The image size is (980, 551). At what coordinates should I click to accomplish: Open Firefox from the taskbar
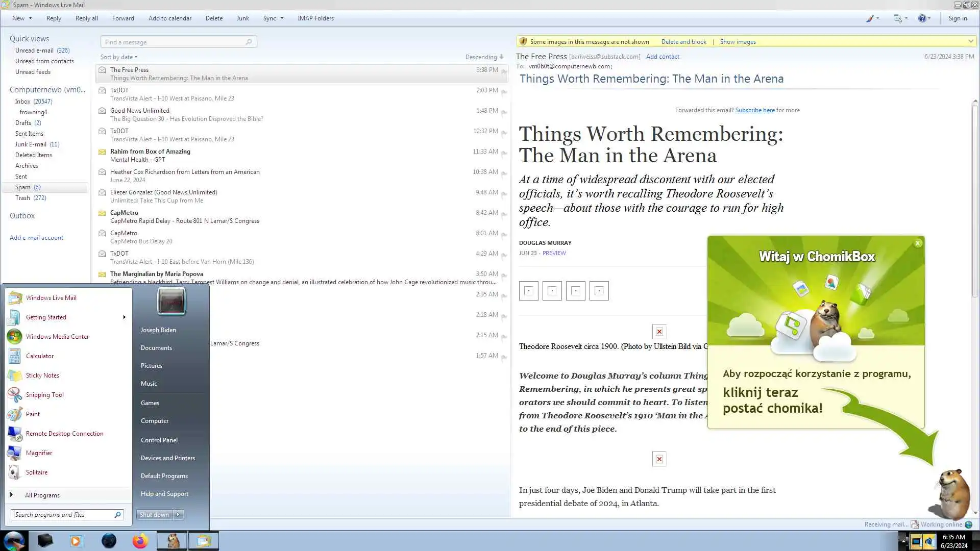pyautogui.click(x=140, y=541)
